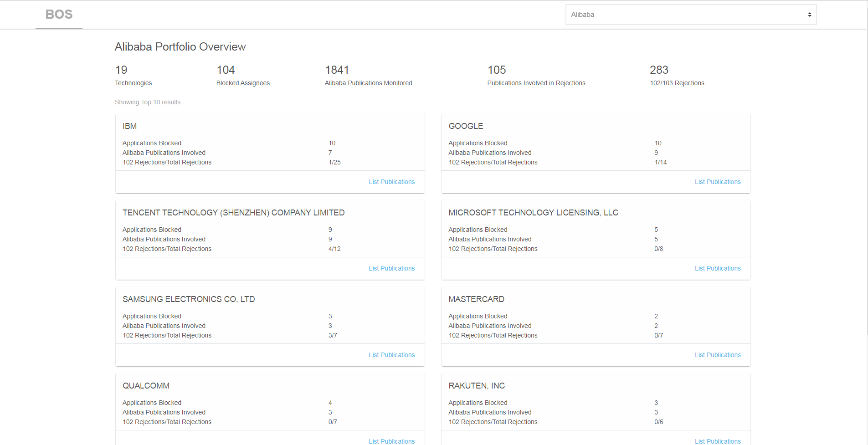The width and height of the screenshot is (868, 445).
Task: Click the 19 Technologies count
Action: tap(121, 70)
